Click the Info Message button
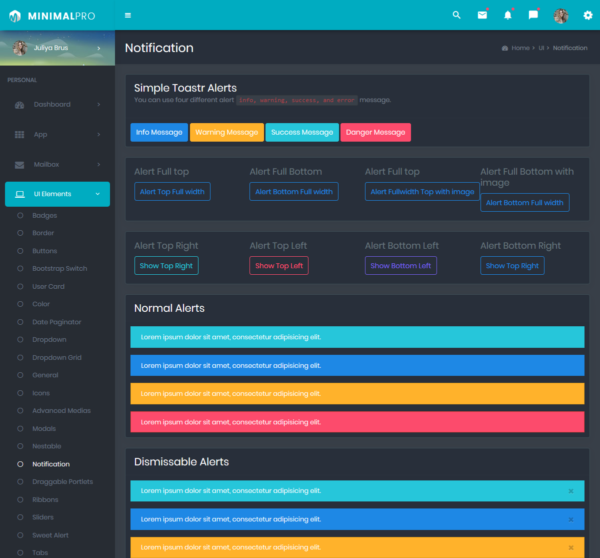The width and height of the screenshot is (600, 558). (159, 132)
